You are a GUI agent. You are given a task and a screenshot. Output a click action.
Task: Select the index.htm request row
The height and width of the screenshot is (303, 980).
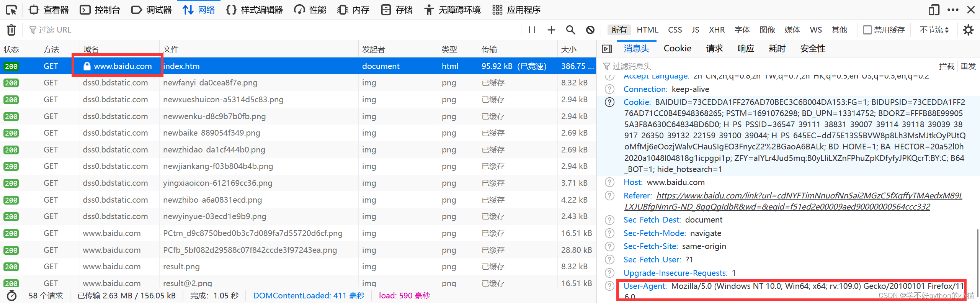coord(298,66)
